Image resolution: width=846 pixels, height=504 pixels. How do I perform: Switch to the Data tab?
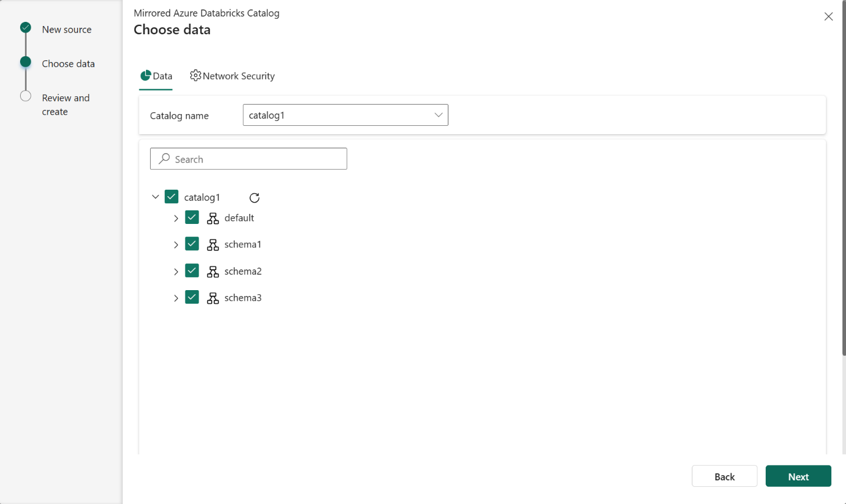pos(156,76)
